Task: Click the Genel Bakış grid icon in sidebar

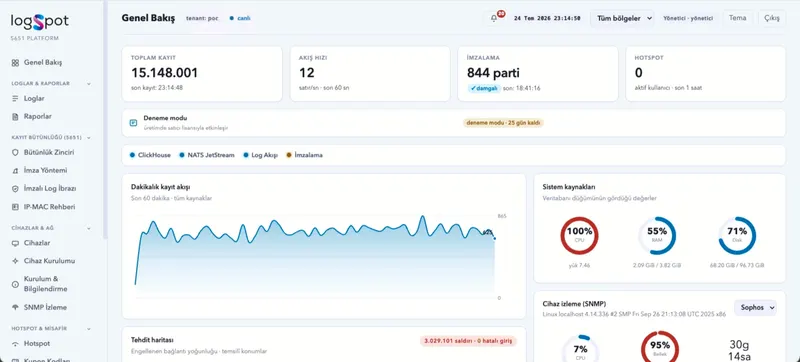Action: coord(15,63)
